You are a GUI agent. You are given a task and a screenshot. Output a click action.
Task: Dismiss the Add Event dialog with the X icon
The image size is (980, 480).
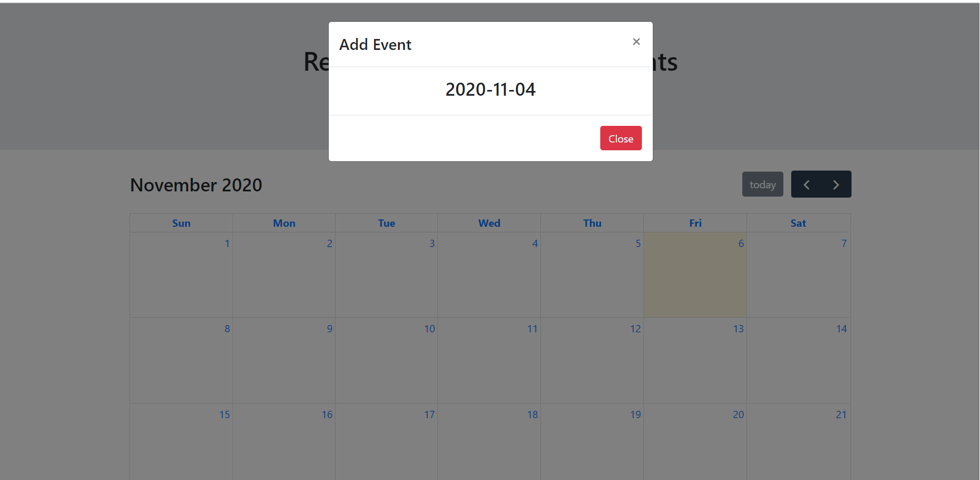coord(636,41)
